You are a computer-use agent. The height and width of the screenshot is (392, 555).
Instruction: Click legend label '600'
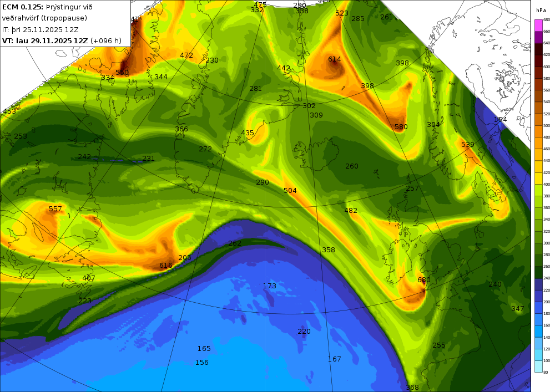pyautogui.click(x=547, y=67)
